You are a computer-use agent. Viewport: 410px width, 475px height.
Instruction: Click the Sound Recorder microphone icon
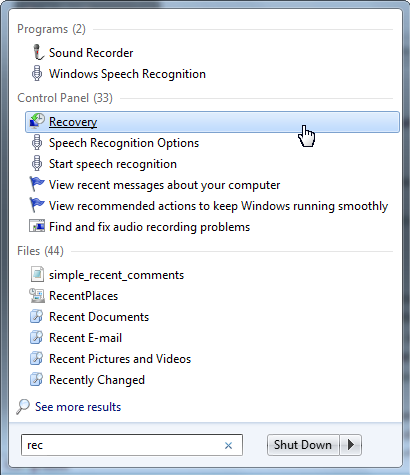pos(38,52)
